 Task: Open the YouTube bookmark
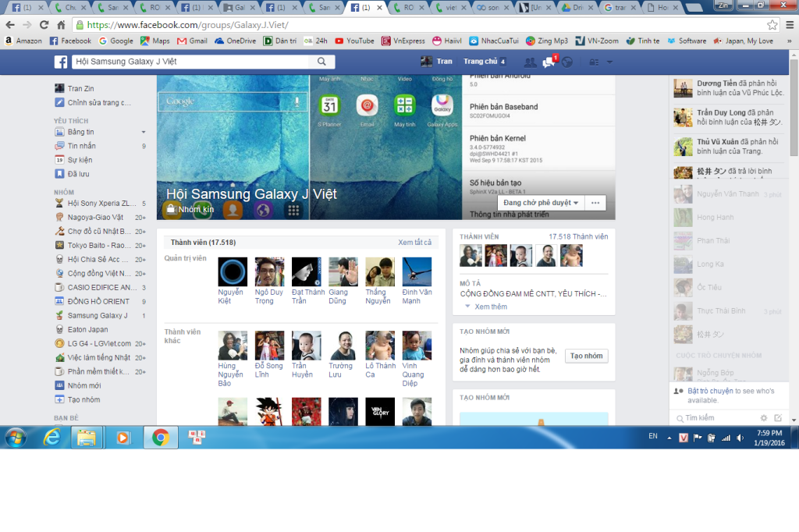coord(355,41)
